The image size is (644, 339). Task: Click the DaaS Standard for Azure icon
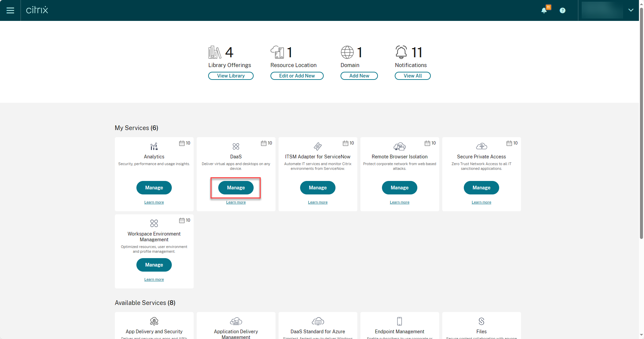click(318, 321)
